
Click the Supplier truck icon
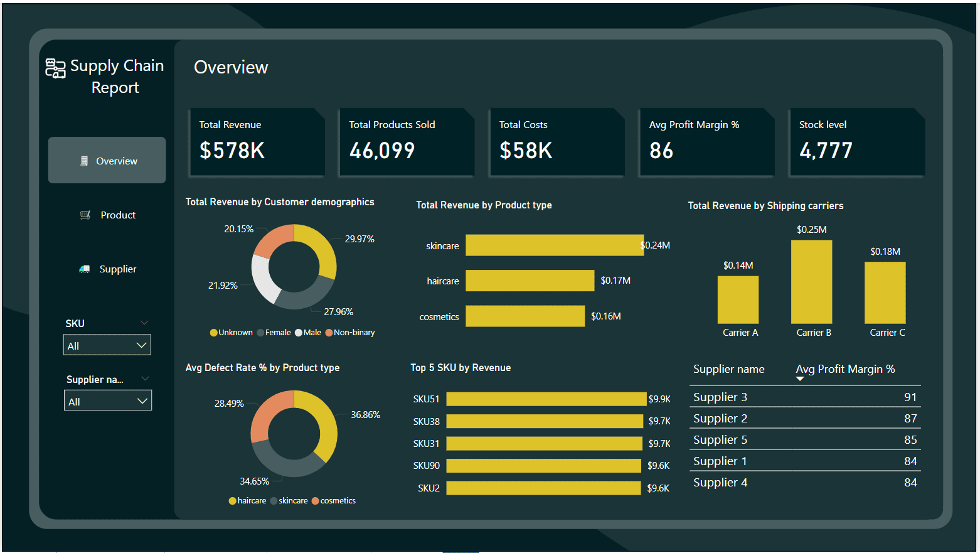(85, 269)
